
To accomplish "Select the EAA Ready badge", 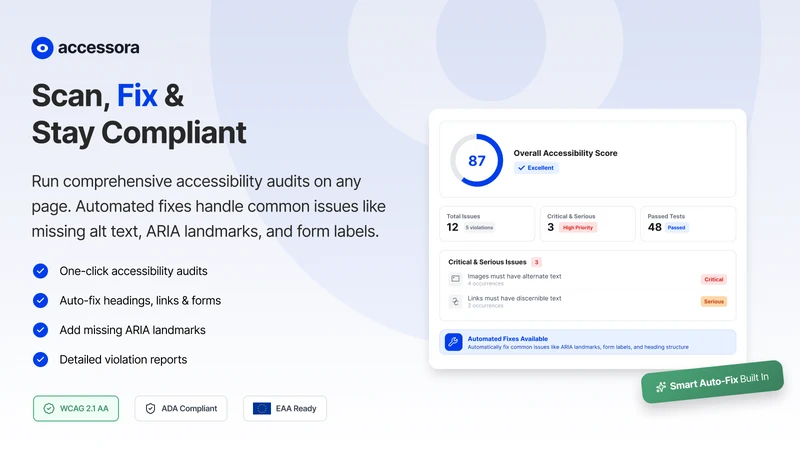I will (x=285, y=408).
